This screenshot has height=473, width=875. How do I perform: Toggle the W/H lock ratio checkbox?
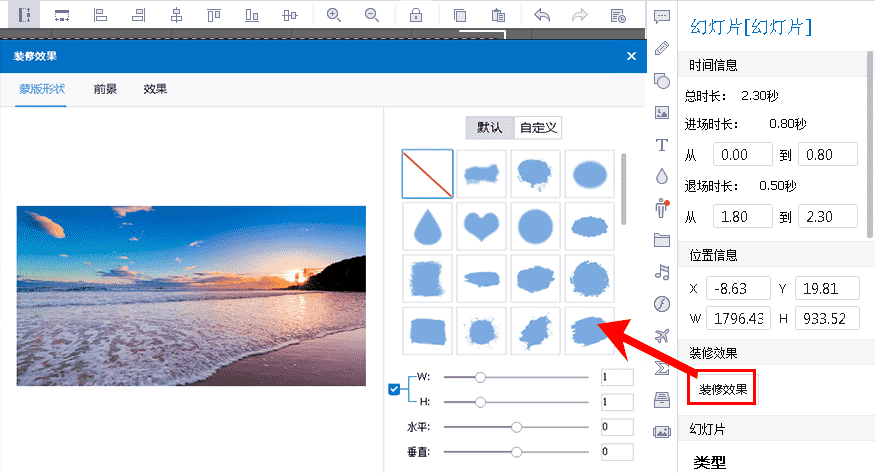point(394,389)
